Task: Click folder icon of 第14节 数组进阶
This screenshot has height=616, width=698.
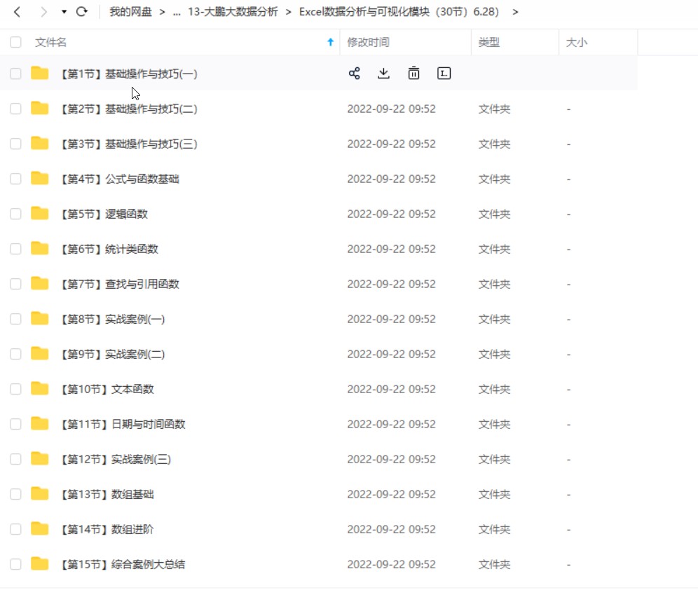Action: click(40, 528)
